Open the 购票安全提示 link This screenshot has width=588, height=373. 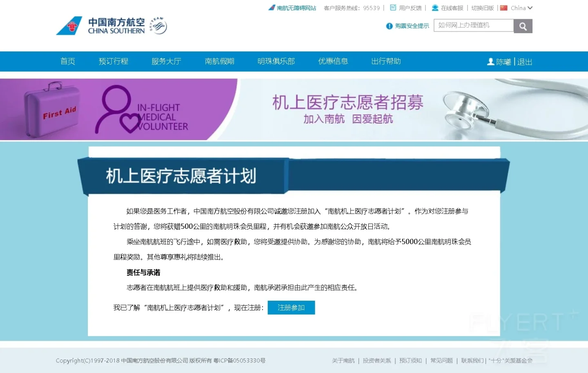pos(412,26)
